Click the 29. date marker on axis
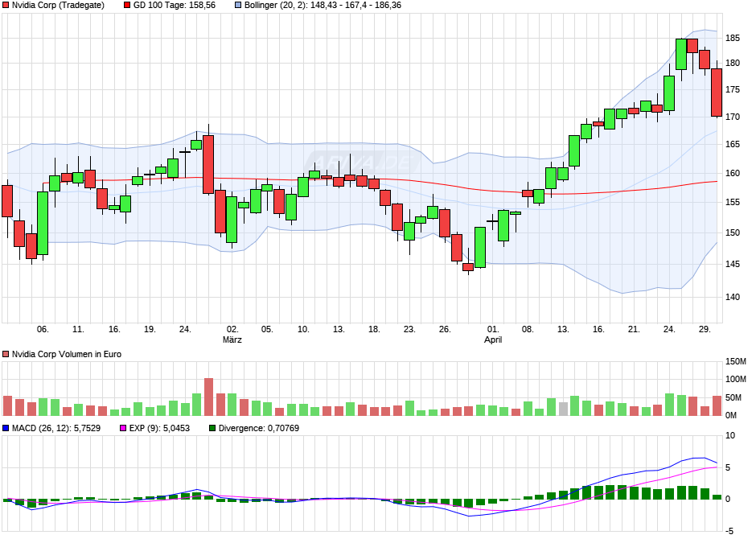The height and width of the screenshot is (539, 756). click(705, 329)
